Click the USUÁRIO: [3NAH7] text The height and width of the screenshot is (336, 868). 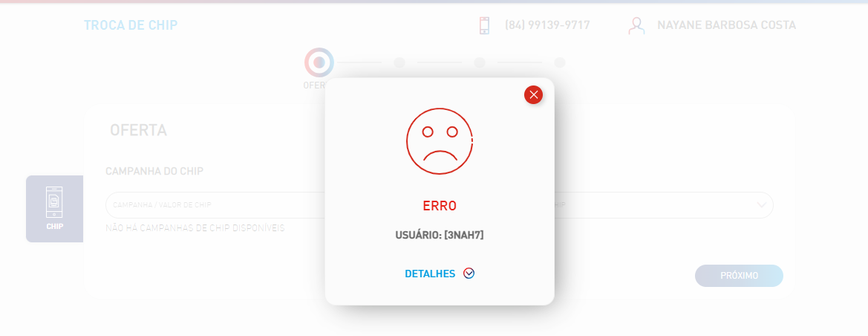(440, 235)
